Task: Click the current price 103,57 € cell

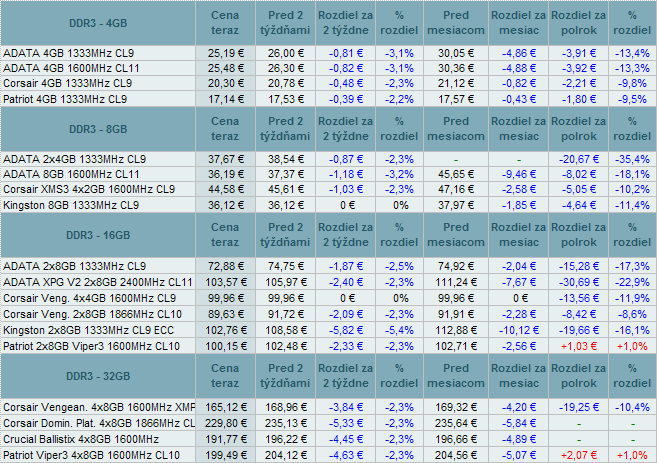Action: click(x=226, y=282)
